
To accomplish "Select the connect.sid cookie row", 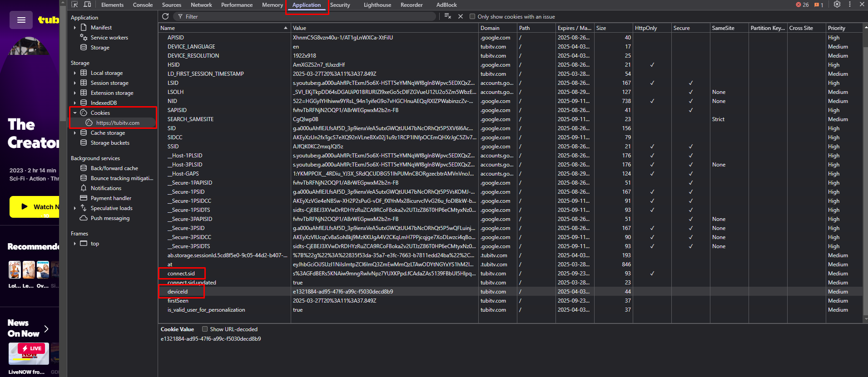I will point(510,274).
